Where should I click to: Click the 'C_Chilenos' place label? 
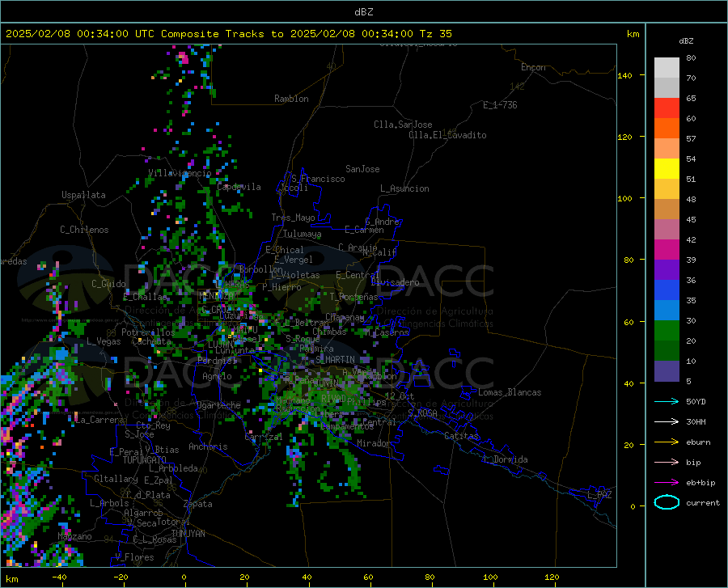(x=84, y=230)
